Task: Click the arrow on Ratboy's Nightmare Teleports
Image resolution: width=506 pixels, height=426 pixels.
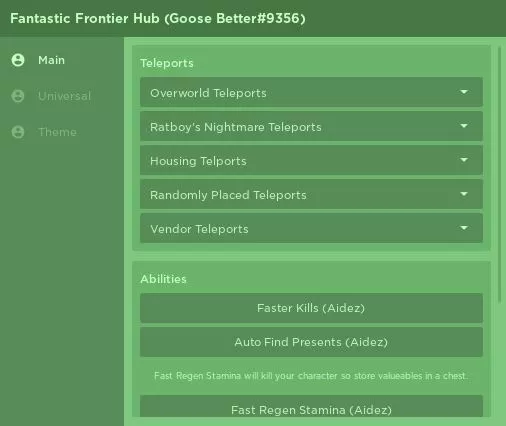Action: (464, 126)
